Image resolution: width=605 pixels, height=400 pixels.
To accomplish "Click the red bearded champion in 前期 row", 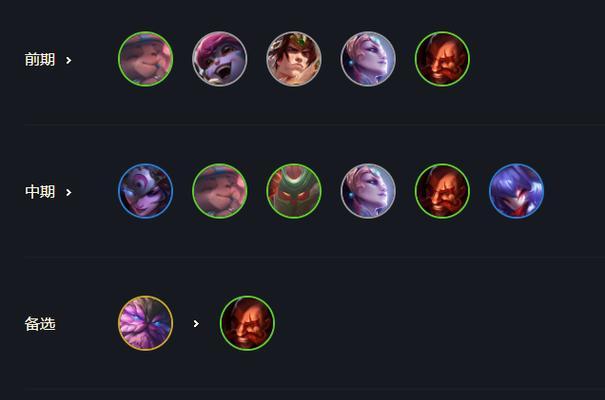I will [442, 59].
